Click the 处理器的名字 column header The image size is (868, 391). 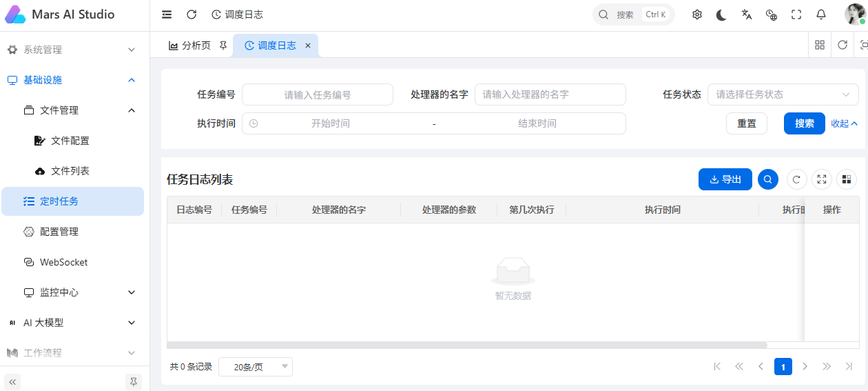click(339, 210)
